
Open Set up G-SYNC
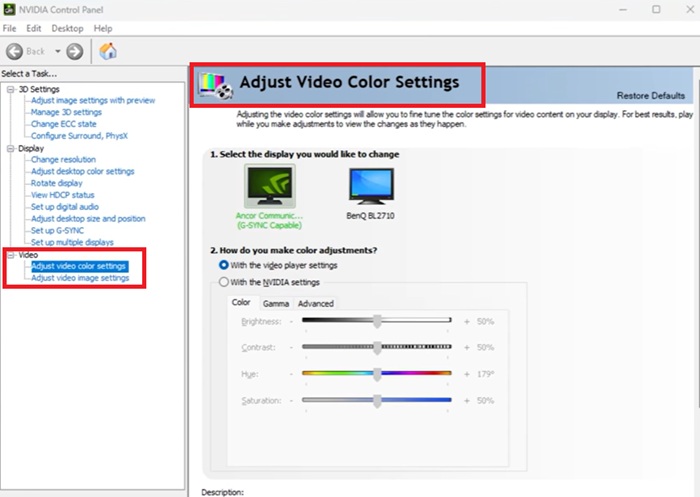pos(57,230)
